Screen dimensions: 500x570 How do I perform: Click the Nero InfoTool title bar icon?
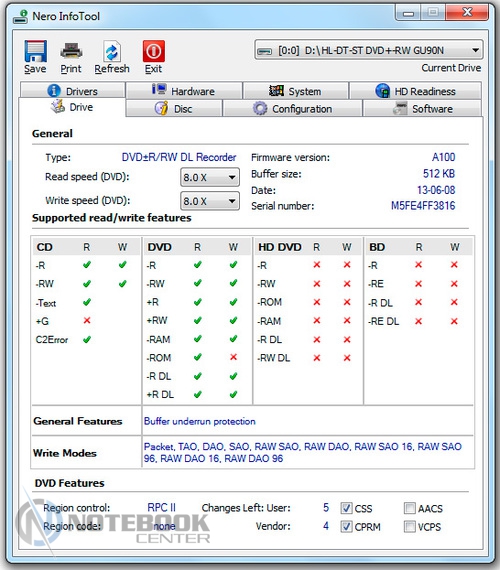(x=20, y=16)
